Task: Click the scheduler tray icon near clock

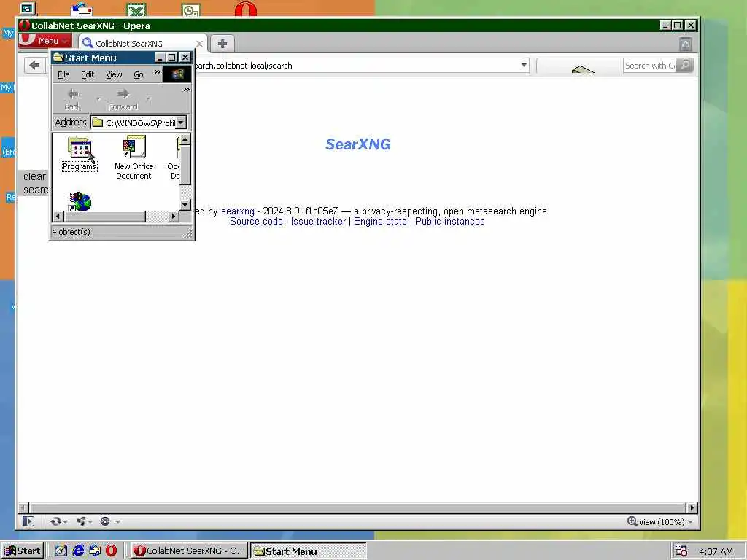Action: [681, 551]
